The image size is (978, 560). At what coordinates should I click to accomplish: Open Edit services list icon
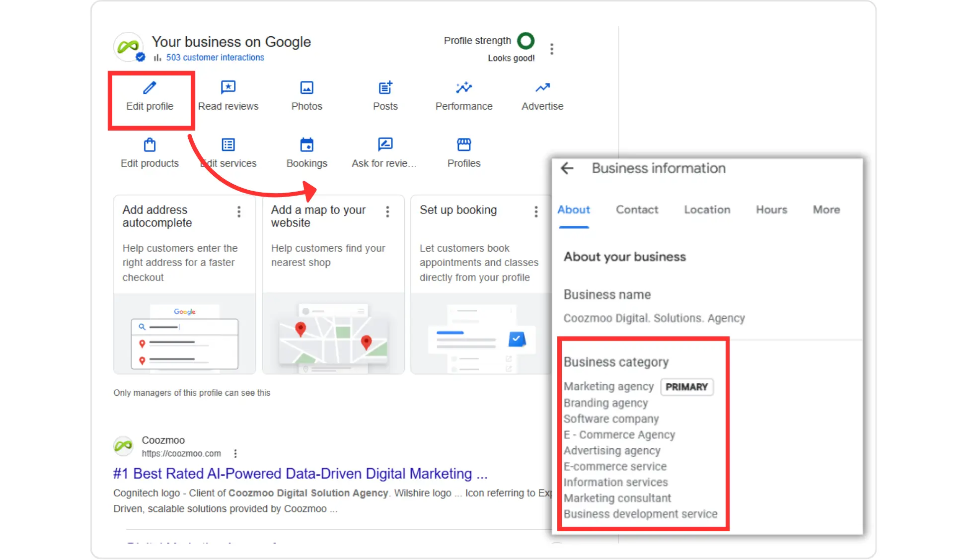click(228, 145)
